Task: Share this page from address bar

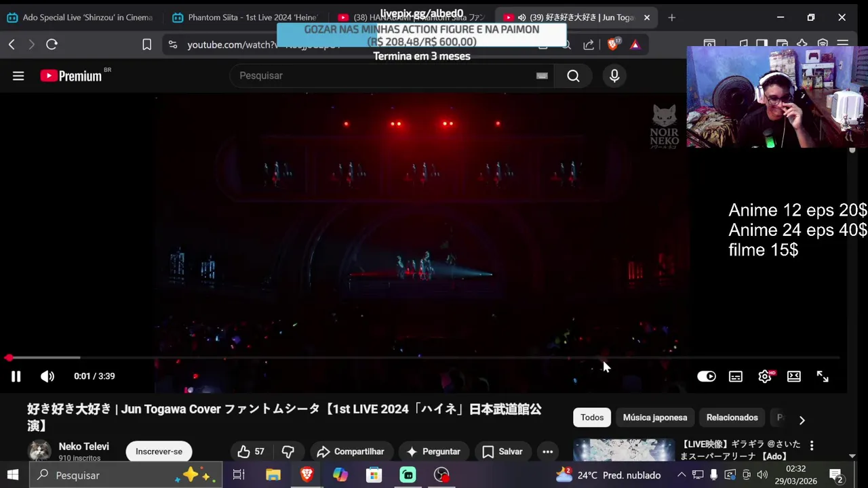Action: 589,45
